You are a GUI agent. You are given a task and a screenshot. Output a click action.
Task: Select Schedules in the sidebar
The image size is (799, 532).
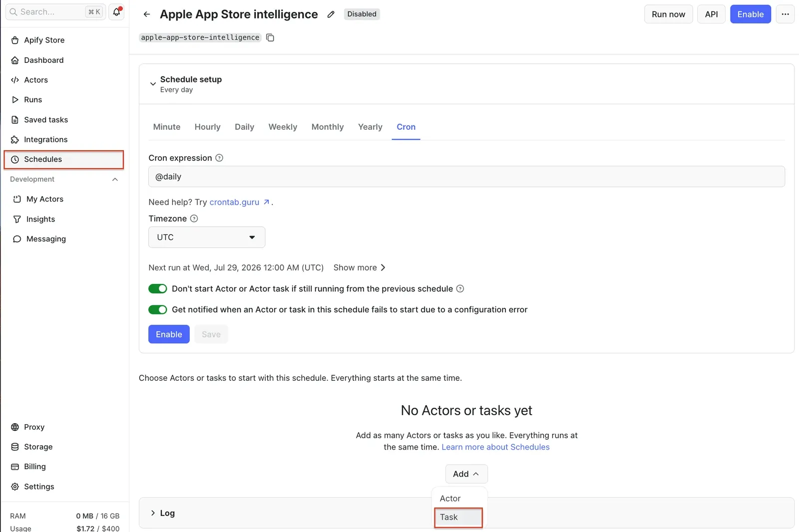[64, 160]
